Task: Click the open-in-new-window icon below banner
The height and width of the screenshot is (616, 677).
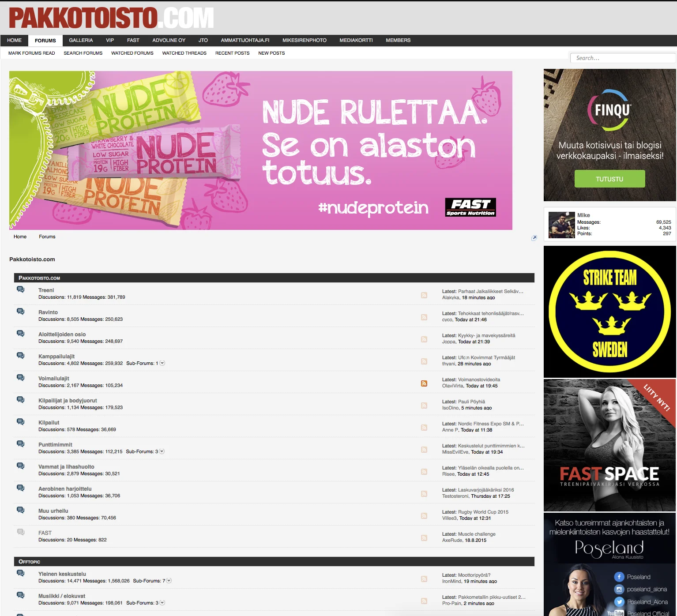Action: pyautogui.click(x=534, y=238)
